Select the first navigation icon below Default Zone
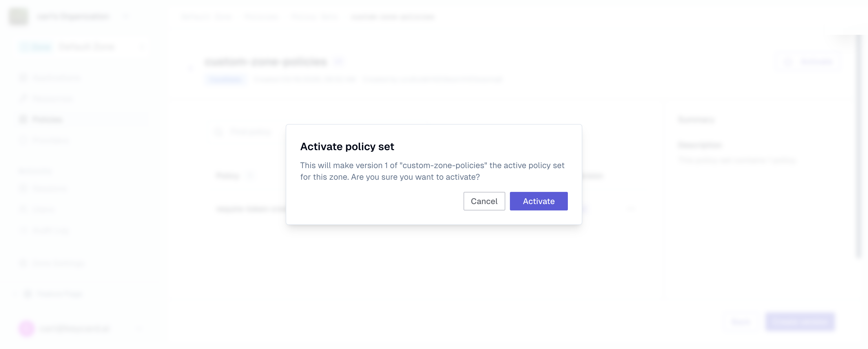This screenshot has width=868, height=349. point(23,77)
